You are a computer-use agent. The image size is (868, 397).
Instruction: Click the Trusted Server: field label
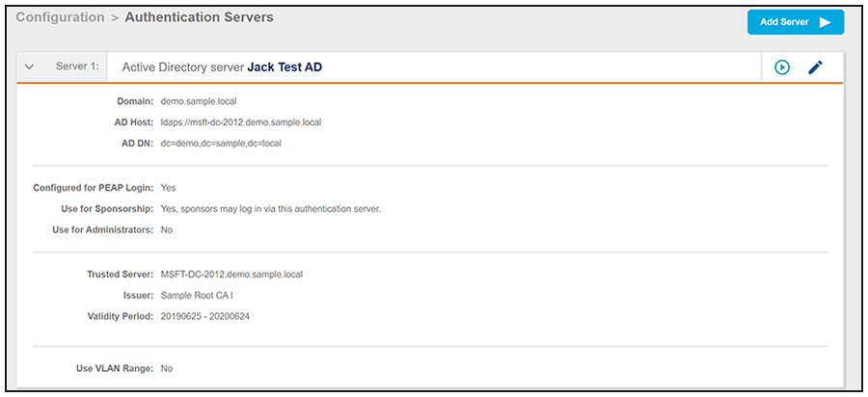[121, 275]
